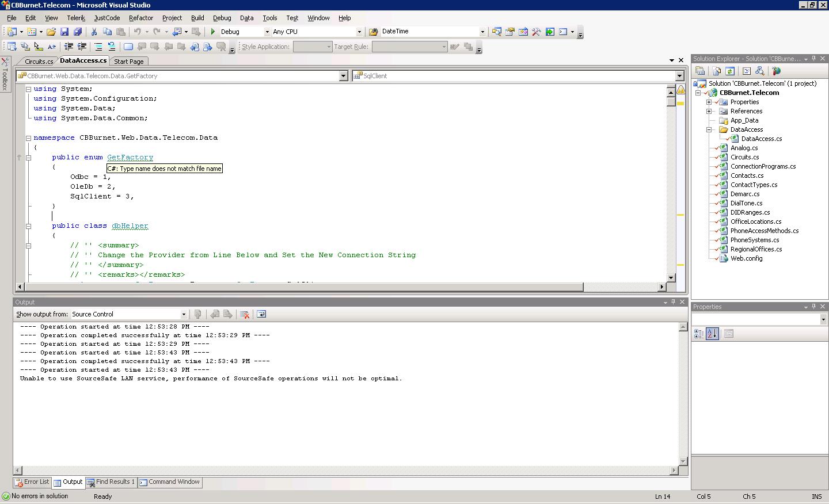Open the SqlClient members dropdown
829x504 pixels.
[x=679, y=76]
